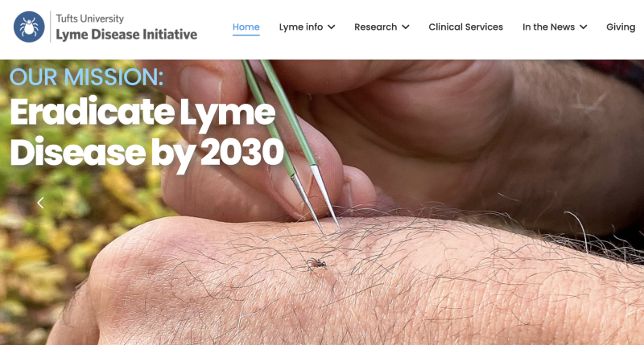Click the chevron beside Lyme info
This screenshot has width=644, height=345.
click(332, 27)
